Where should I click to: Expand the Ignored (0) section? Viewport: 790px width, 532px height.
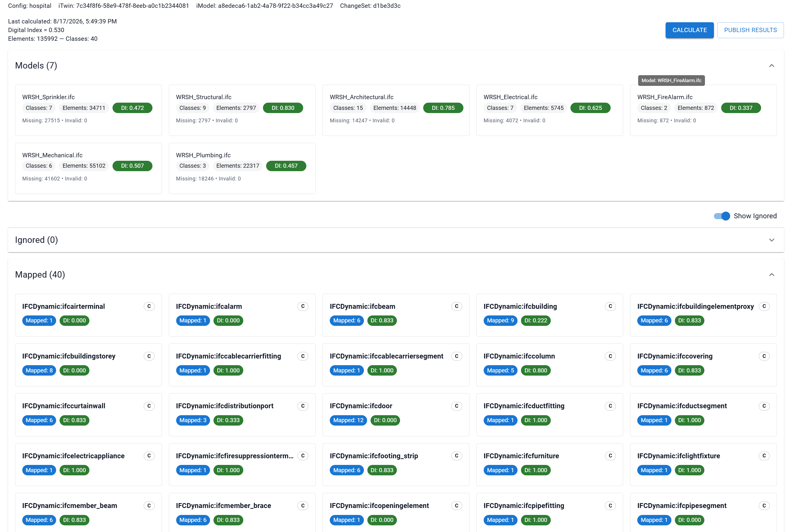click(771, 240)
